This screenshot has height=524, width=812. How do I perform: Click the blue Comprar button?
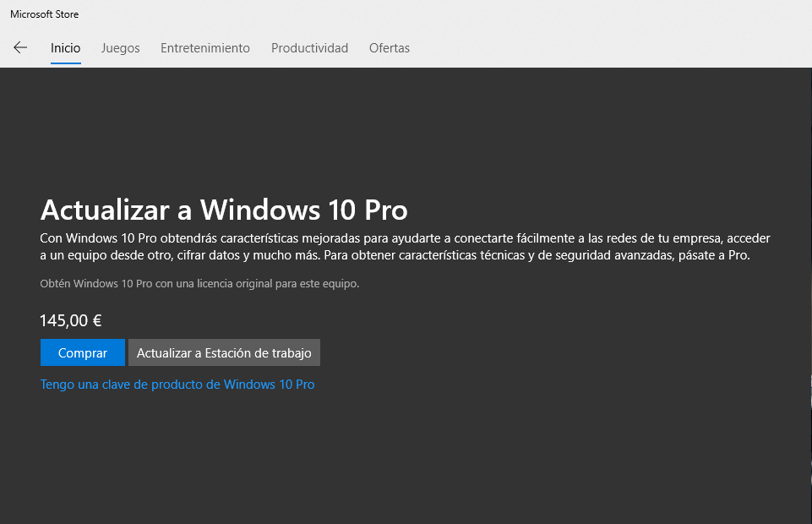[83, 352]
